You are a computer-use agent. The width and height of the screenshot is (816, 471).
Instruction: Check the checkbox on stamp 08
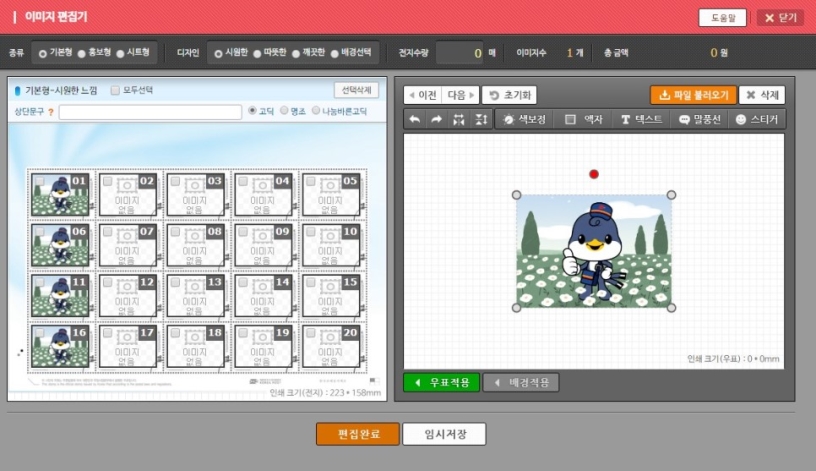[x=175, y=232]
